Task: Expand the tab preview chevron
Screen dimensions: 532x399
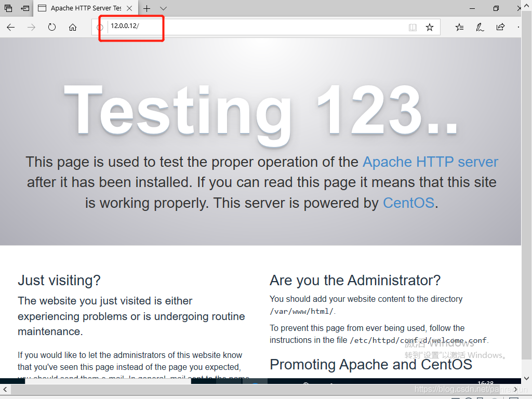Action: 163,8
